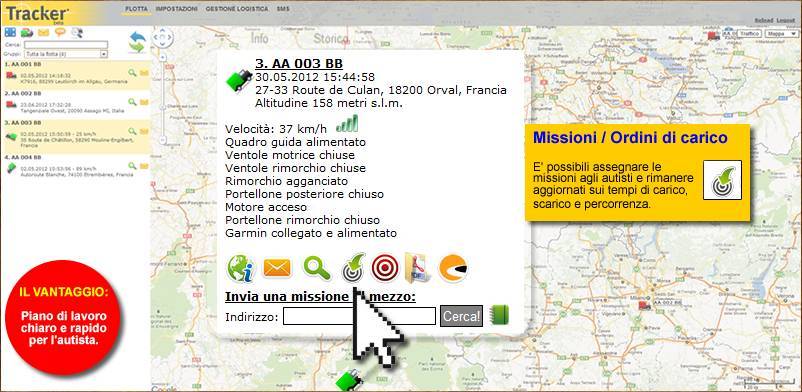The height and width of the screenshot is (392, 802).
Task: Open the green address book icon
Action: click(499, 315)
